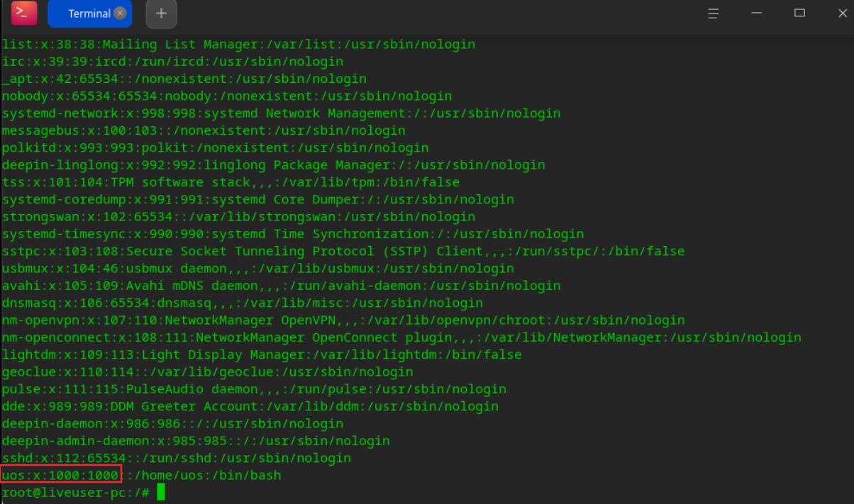The height and width of the screenshot is (504, 854).
Task: Click the list Mailing List Manager line
Action: point(238,45)
